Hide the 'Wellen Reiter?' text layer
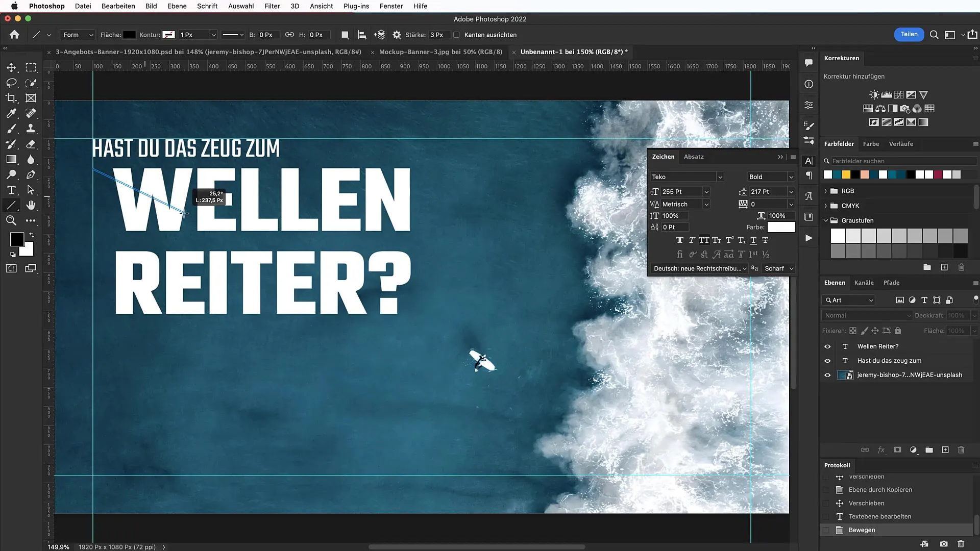980x551 pixels. tap(828, 346)
